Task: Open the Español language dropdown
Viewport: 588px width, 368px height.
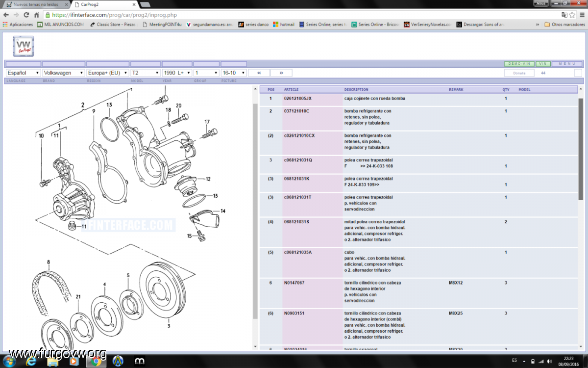Action: click(x=23, y=73)
